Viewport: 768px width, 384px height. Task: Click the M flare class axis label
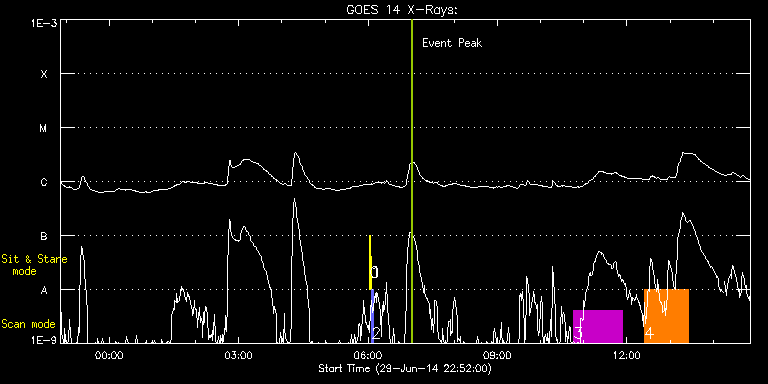(44, 128)
